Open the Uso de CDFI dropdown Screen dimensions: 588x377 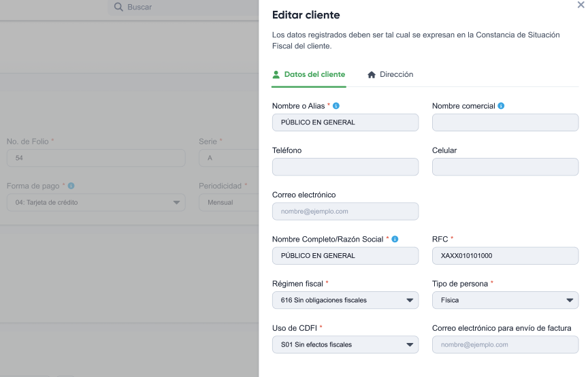point(345,344)
